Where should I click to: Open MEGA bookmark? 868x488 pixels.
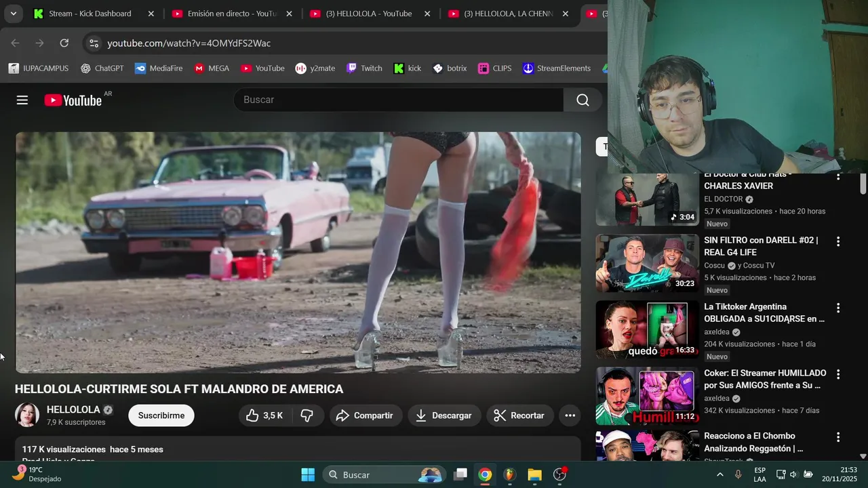[x=212, y=68]
